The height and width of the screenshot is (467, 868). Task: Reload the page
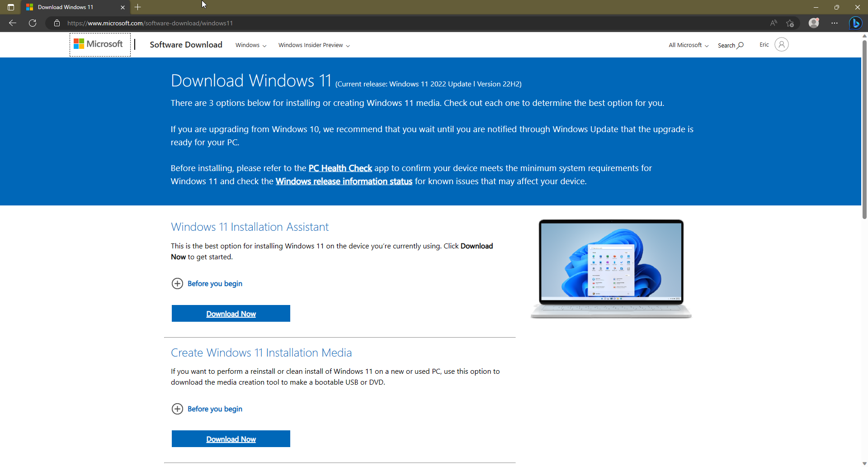click(x=32, y=23)
